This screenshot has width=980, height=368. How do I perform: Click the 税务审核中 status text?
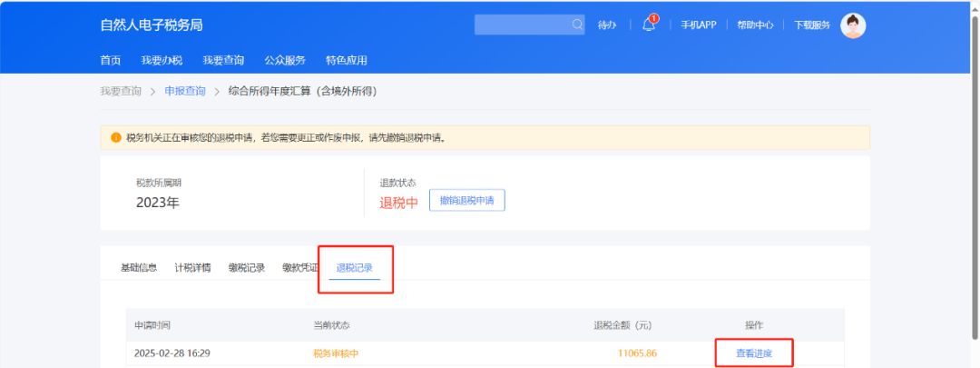pos(337,353)
